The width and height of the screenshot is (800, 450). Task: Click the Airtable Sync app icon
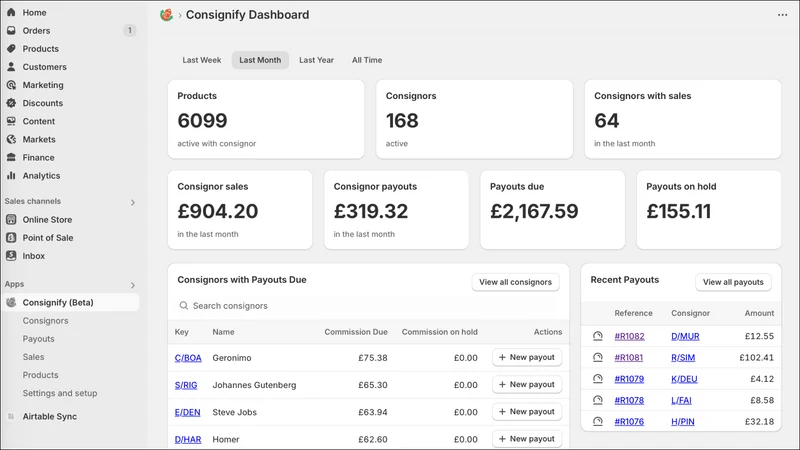tap(11, 416)
